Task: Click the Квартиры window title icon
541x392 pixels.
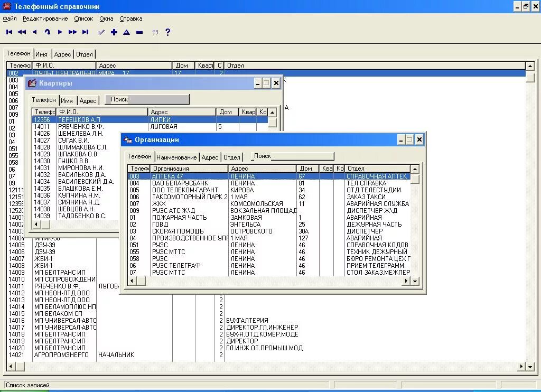Action: click(x=32, y=83)
